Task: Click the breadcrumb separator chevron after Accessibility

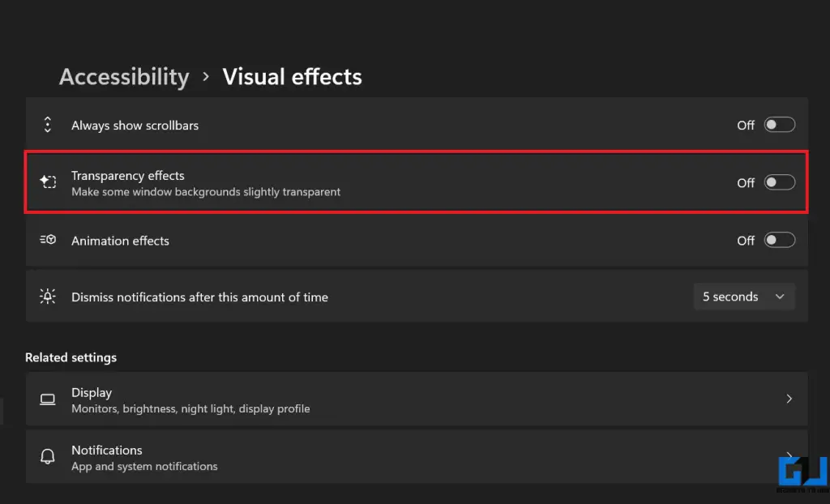Action: 205,77
